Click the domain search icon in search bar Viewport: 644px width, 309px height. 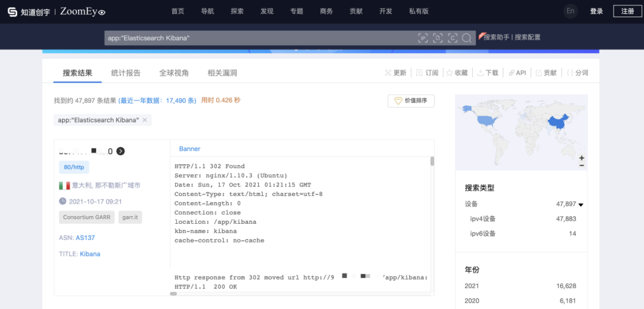pos(438,38)
